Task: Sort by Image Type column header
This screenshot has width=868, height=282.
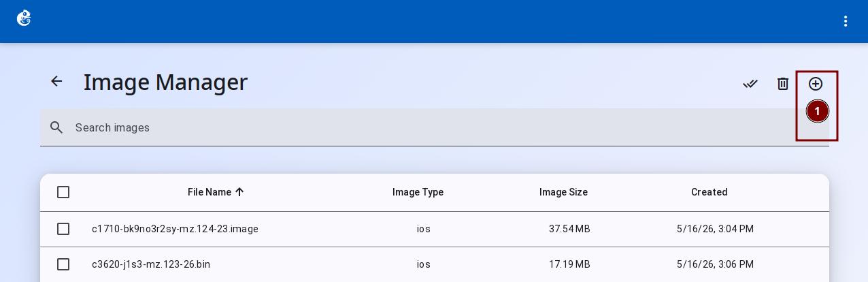Action: pos(418,192)
